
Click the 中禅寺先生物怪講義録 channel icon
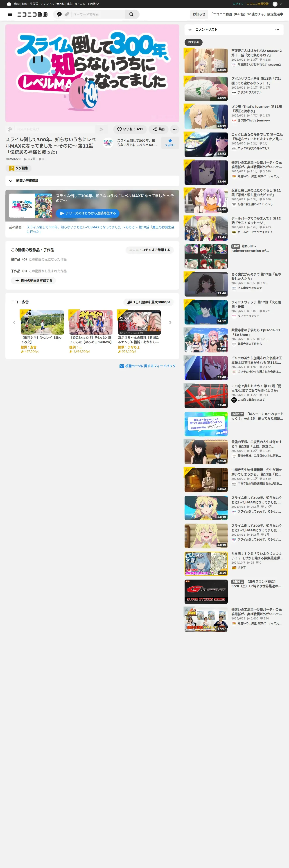(234, 484)
